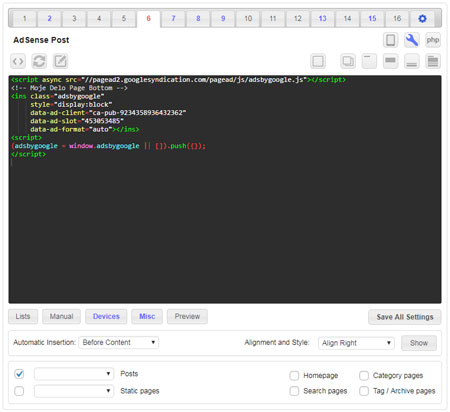Open the Misc settings
450x412 pixels.
147,316
